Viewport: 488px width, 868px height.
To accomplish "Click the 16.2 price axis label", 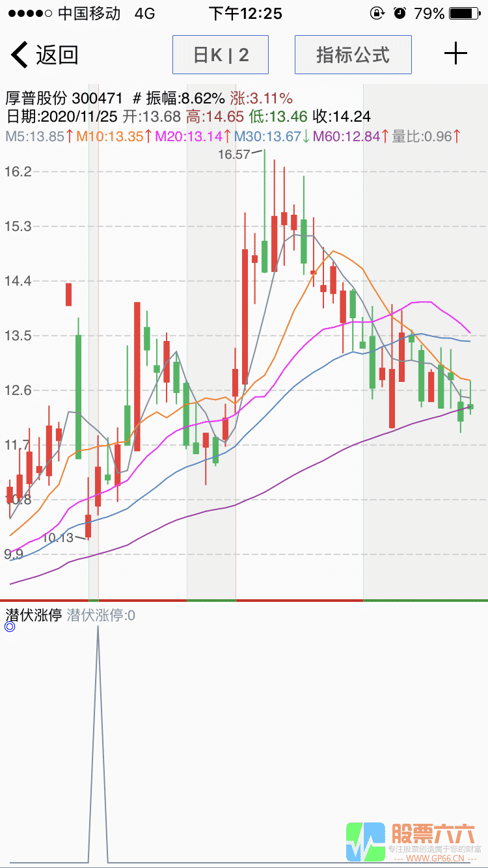I will 18,172.
